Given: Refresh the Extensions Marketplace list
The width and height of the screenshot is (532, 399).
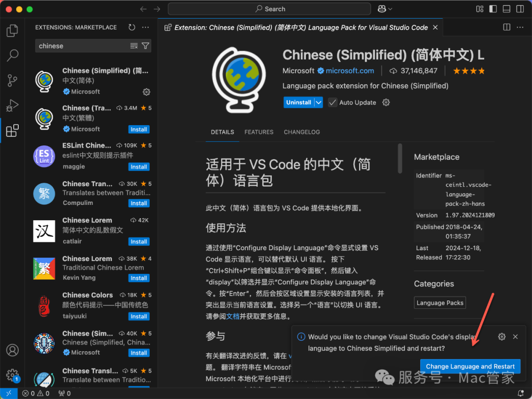Looking at the screenshot, I should [x=132, y=27].
